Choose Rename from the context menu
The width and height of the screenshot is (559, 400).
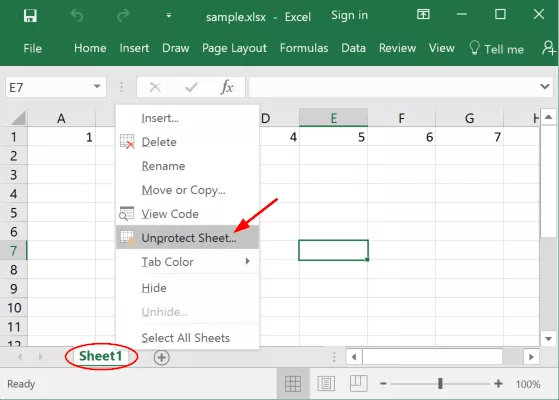pos(188,166)
